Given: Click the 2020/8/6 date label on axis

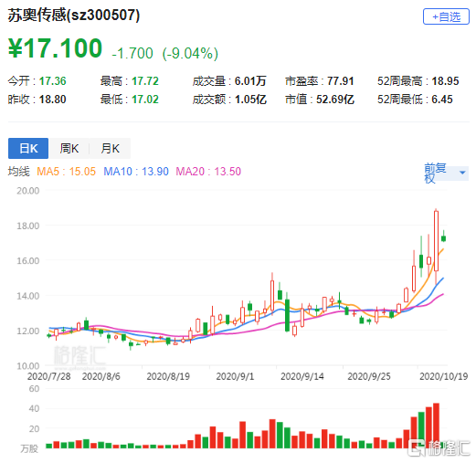Looking at the screenshot, I should click(x=100, y=376).
